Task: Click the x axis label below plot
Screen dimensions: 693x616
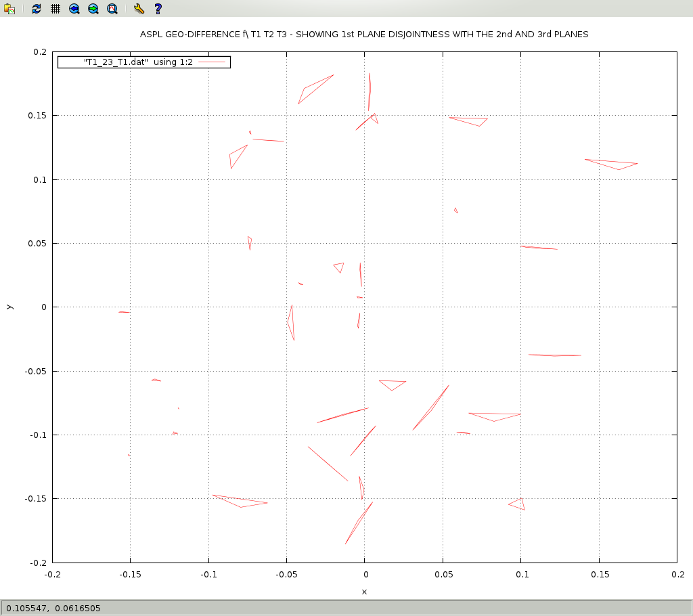Action: point(364,592)
